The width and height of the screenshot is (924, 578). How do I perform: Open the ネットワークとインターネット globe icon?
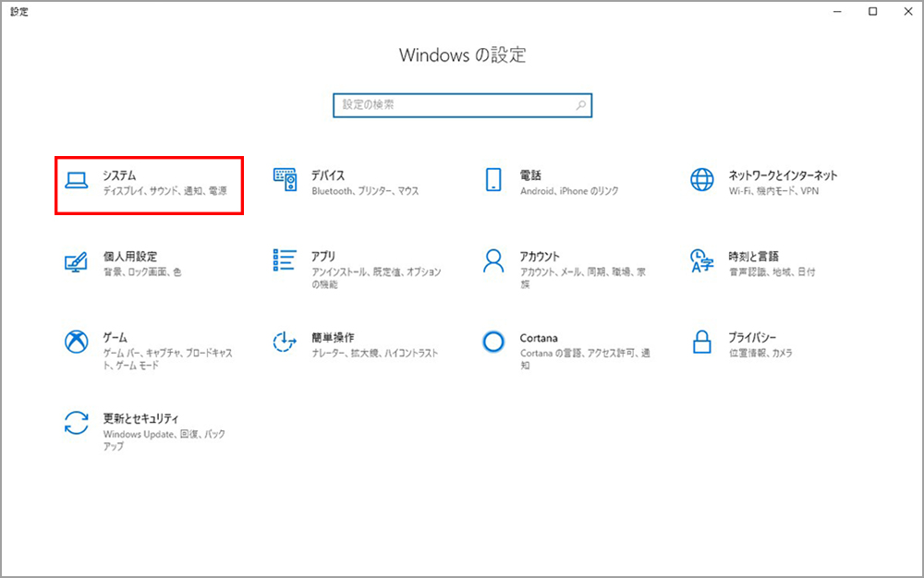click(x=702, y=179)
